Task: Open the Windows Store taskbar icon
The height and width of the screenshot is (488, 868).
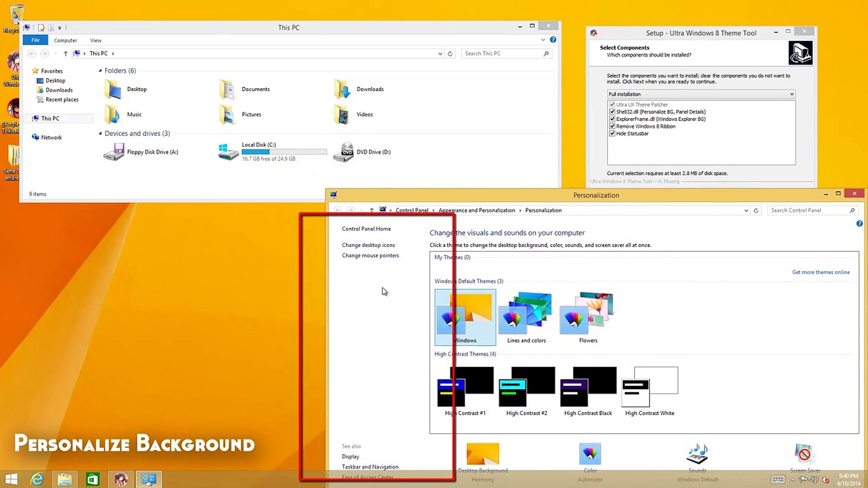Action: 93,479
